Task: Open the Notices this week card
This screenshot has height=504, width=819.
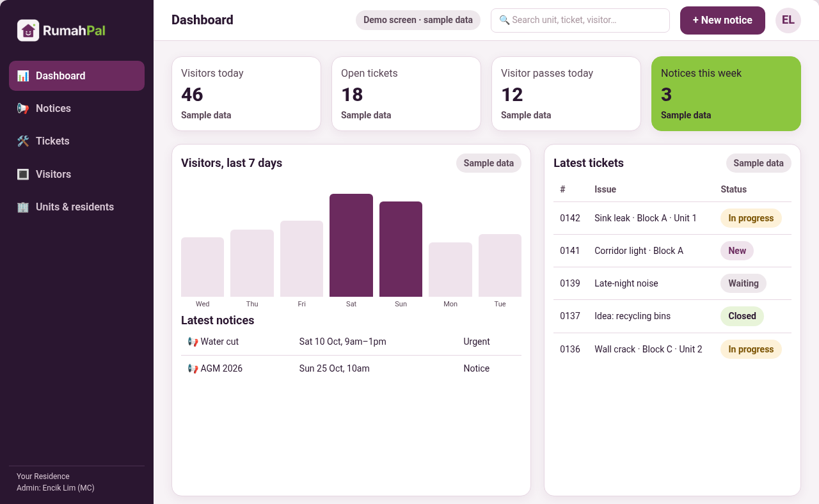Action: point(726,93)
